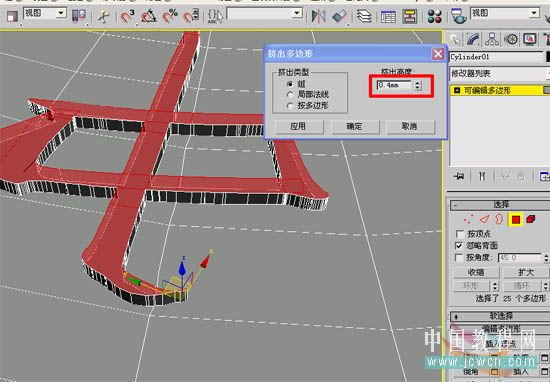Image resolution: width=550 pixels, height=382 pixels.
Task: Toggle the Angle Snap icon
Action: tap(149, 16)
